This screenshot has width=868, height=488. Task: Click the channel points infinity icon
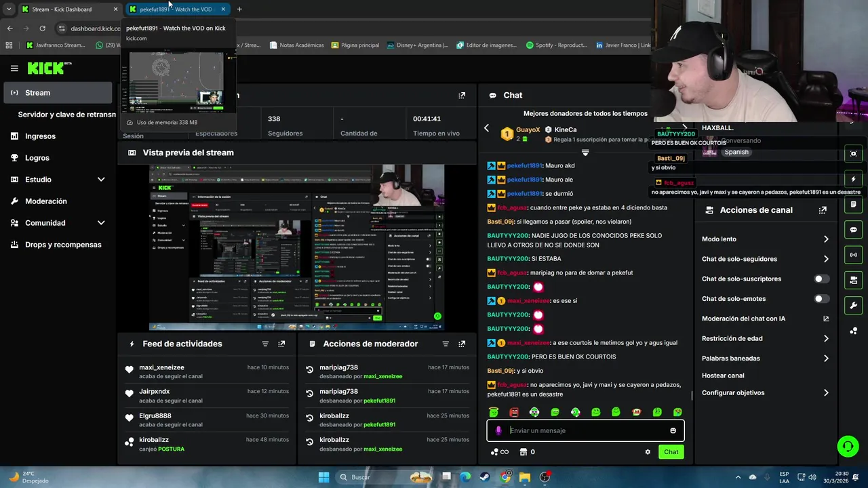[x=499, y=452]
